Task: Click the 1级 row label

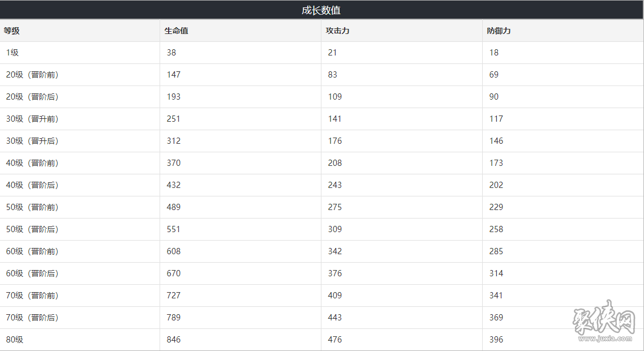Action: 12,53
